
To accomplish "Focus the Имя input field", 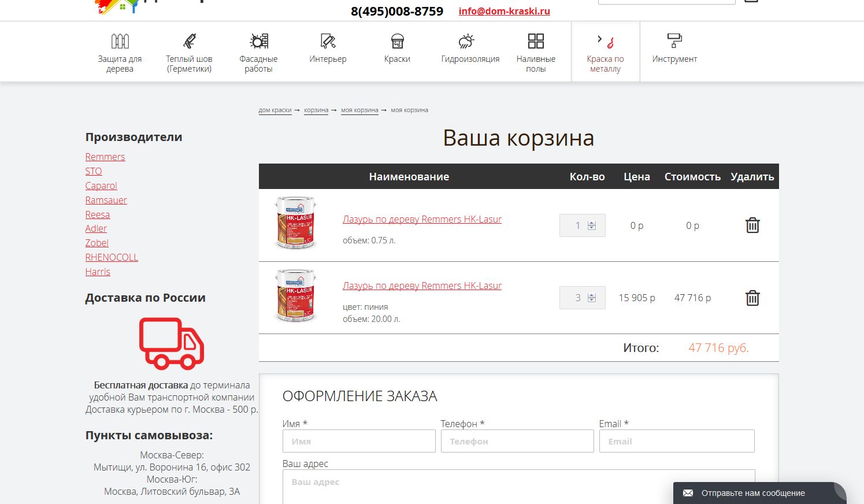I will tap(359, 441).
